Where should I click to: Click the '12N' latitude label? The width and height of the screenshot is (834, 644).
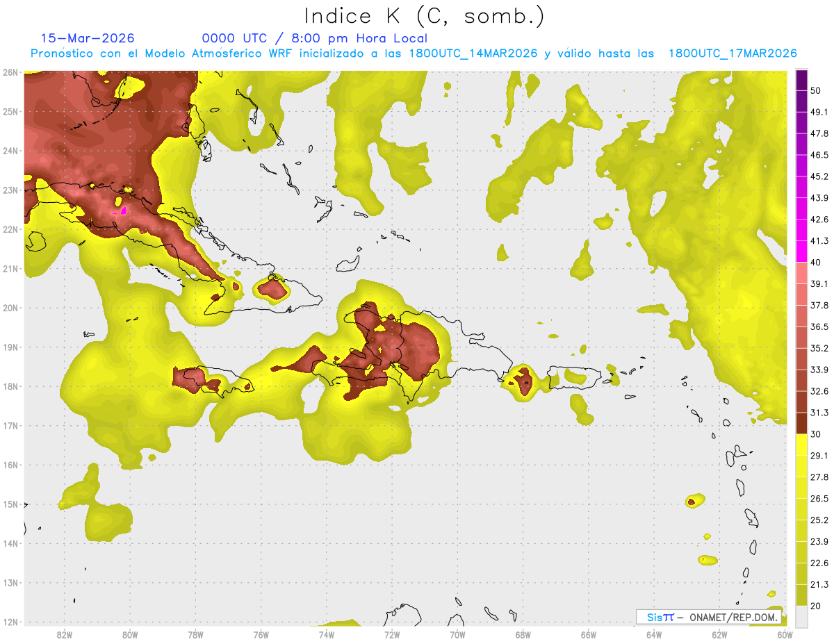[x=10, y=622]
